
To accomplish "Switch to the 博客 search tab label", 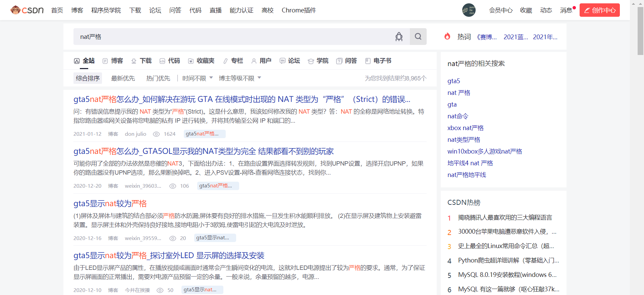I will click(117, 61).
